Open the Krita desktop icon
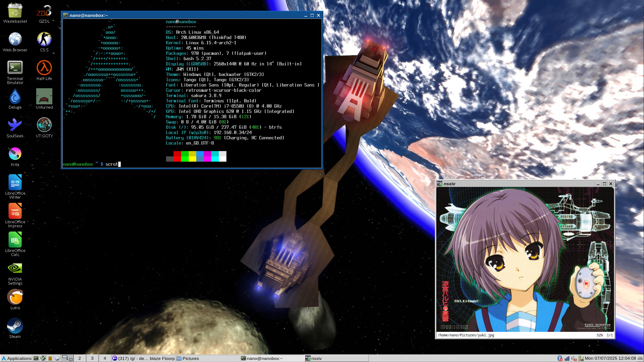This screenshot has width=644, height=362. (15, 156)
